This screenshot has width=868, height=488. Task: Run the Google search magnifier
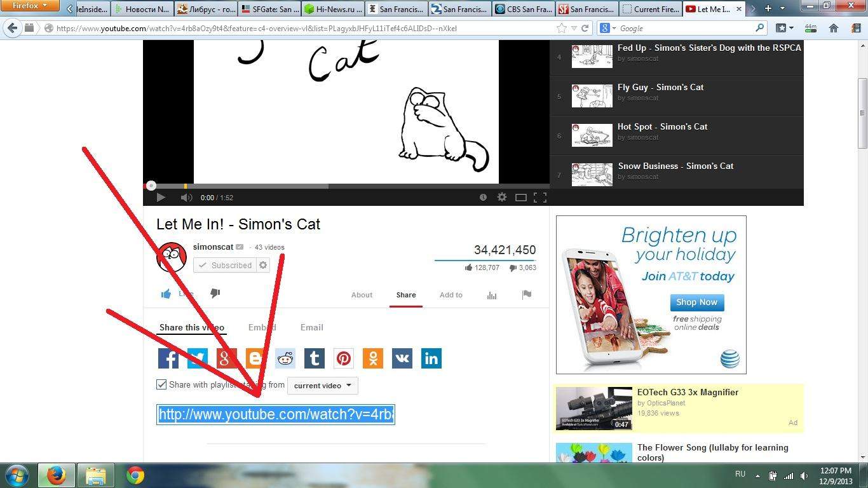[x=759, y=28]
